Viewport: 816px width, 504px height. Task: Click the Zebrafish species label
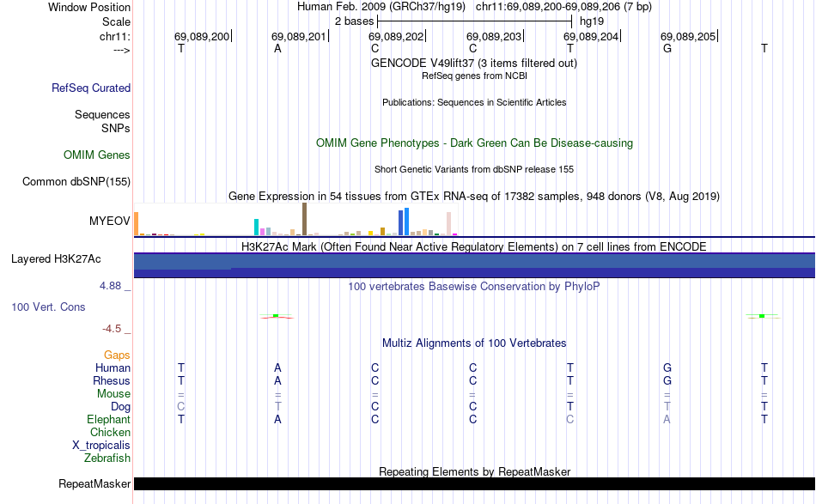tap(107, 458)
